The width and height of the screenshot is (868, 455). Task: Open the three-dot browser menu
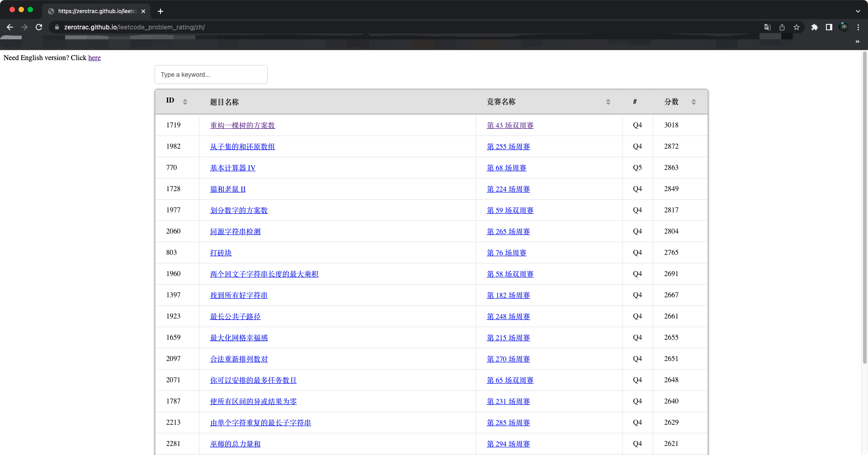coord(858,27)
